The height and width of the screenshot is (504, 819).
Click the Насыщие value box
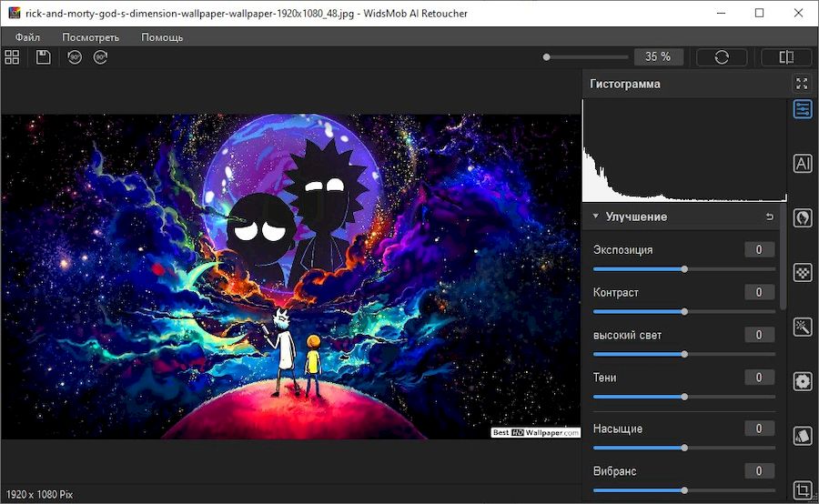pos(760,428)
